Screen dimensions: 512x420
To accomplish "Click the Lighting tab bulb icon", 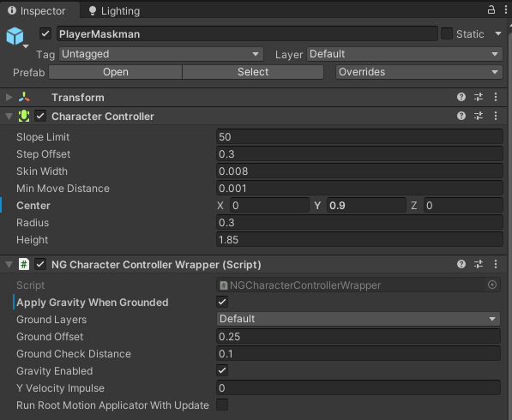I will click(93, 11).
